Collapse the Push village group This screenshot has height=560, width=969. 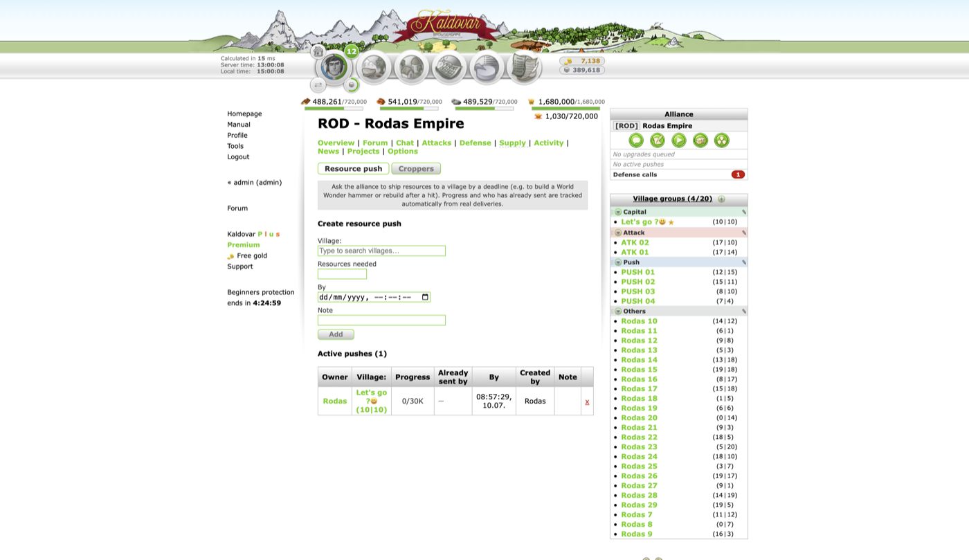(618, 262)
